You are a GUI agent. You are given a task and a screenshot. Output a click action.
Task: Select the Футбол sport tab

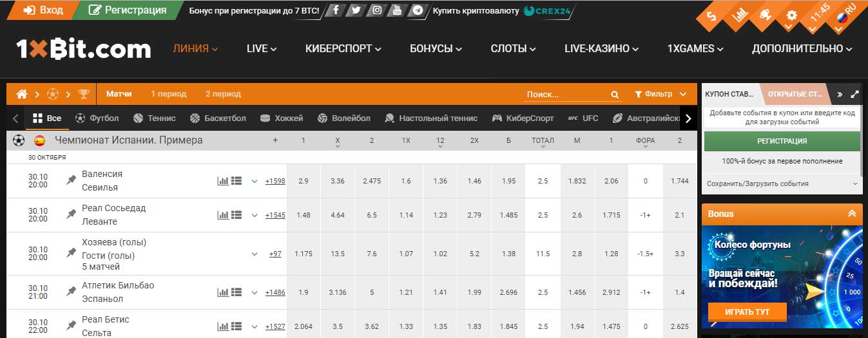[x=97, y=118]
